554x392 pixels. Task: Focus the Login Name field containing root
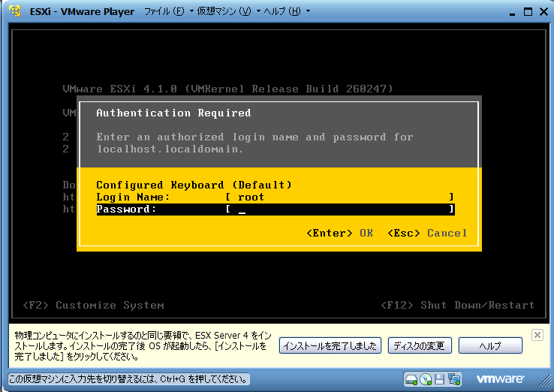(340, 197)
